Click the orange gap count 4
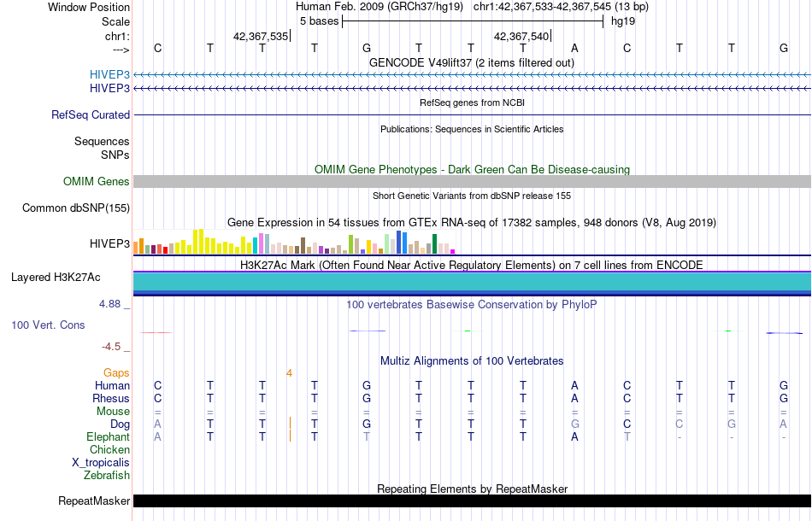This screenshot has width=812, height=521. point(290,372)
